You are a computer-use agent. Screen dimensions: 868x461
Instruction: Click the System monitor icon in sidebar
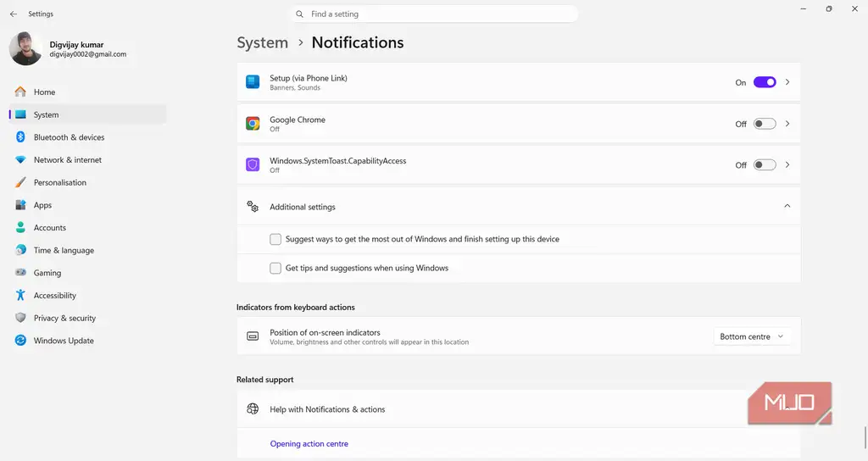[x=20, y=114]
